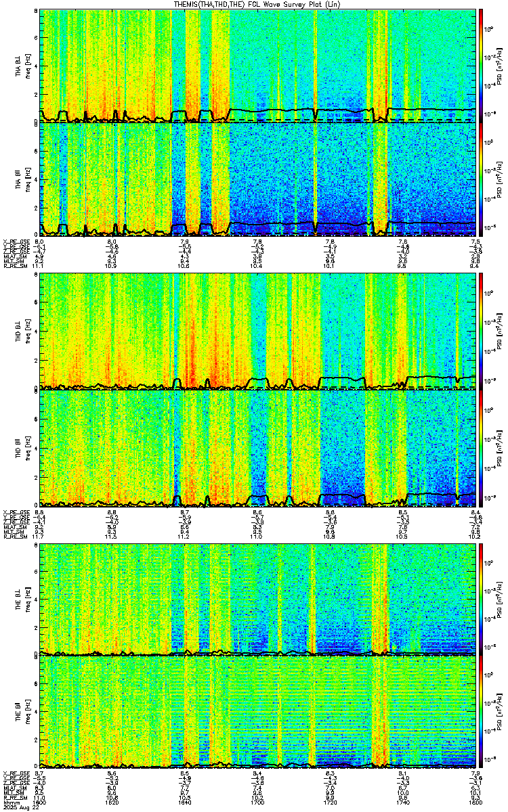Select the THE B⊥ spectrogram panel
Screen dimensions: 508x812
pos(258,598)
